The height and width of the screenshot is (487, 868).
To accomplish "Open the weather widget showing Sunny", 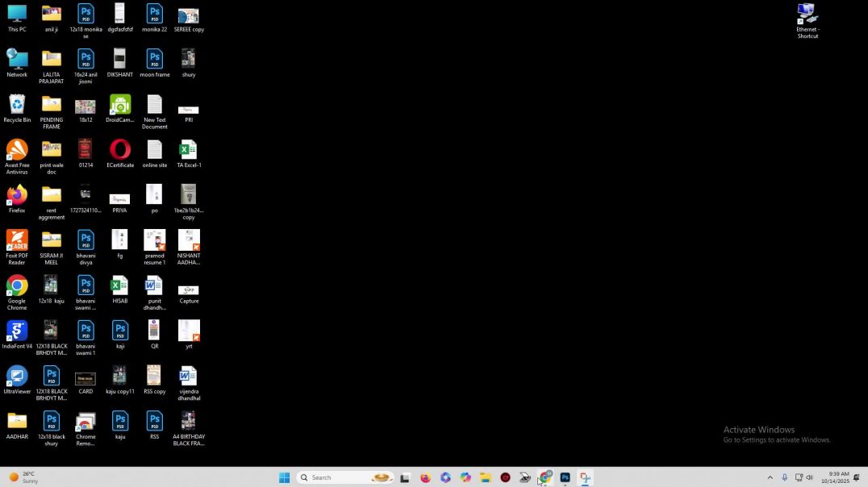I will pyautogui.click(x=24, y=477).
